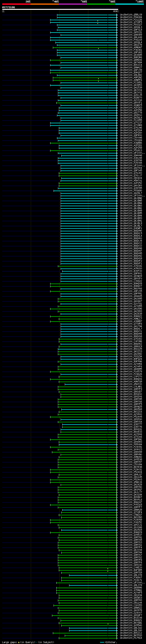Select the UniRef100_Q8LST9 label
Image resolution: width=146 pixels, height=644 pixels.
click(x=131, y=585)
